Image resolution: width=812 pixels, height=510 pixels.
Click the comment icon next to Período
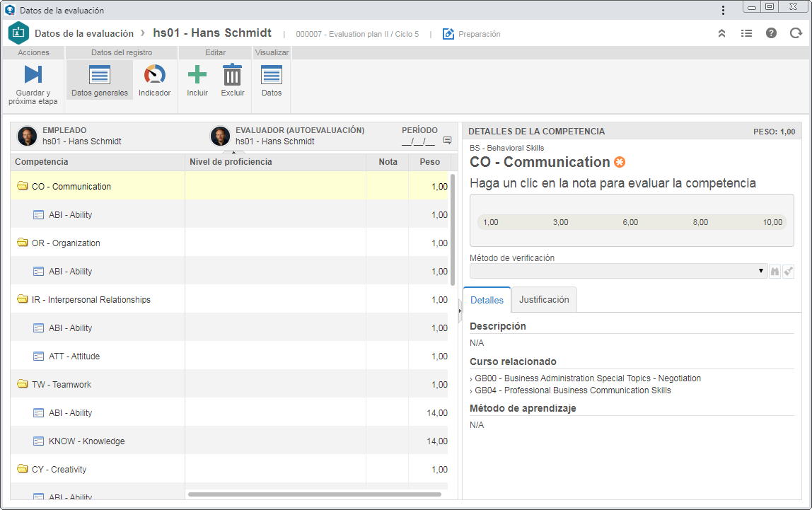click(448, 140)
